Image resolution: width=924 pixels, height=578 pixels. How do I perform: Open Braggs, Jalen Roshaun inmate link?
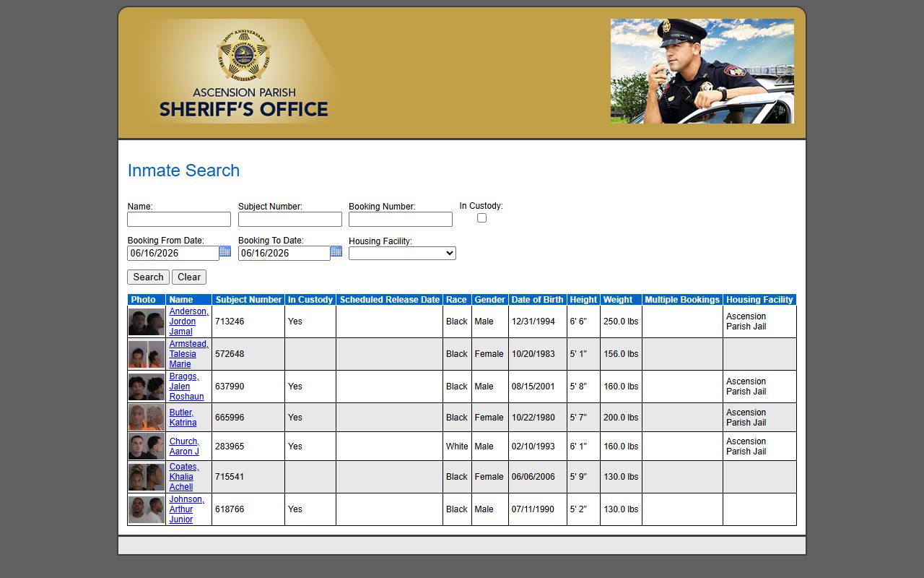[x=186, y=387]
